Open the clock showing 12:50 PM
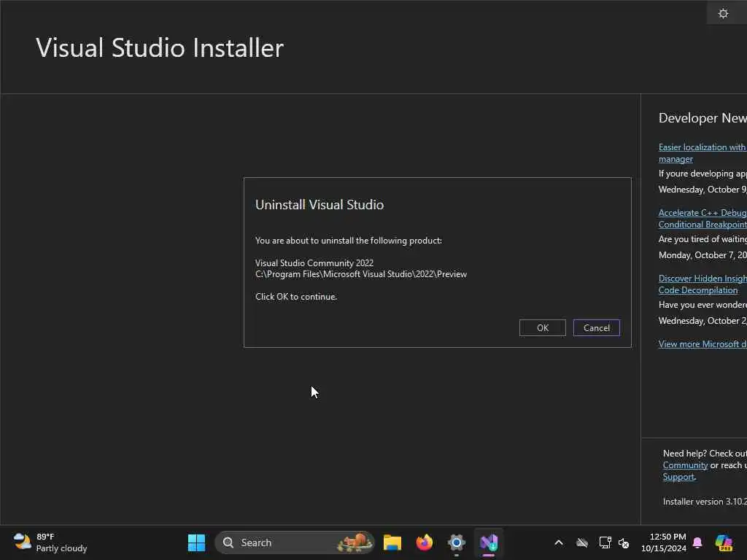 [x=664, y=542]
